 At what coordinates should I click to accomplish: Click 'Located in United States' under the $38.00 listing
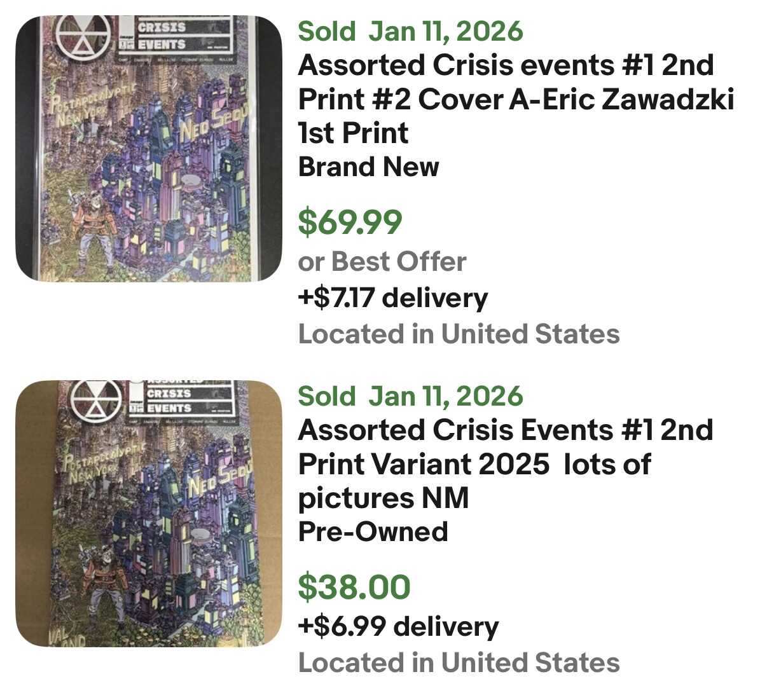click(x=459, y=662)
